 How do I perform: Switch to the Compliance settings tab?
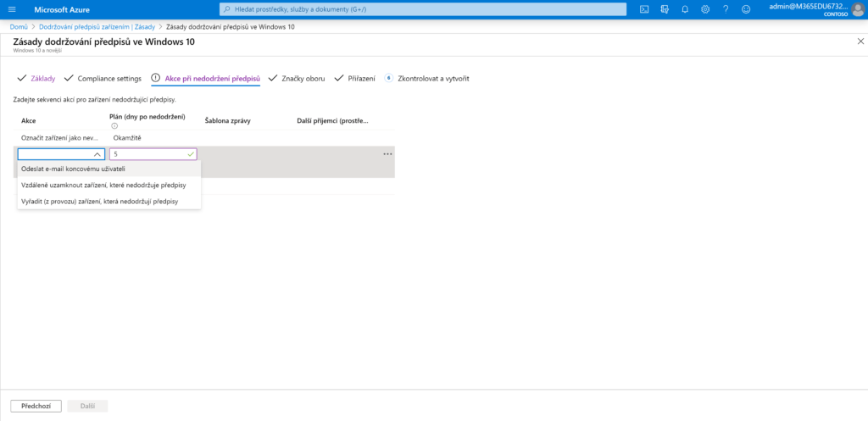108,78
